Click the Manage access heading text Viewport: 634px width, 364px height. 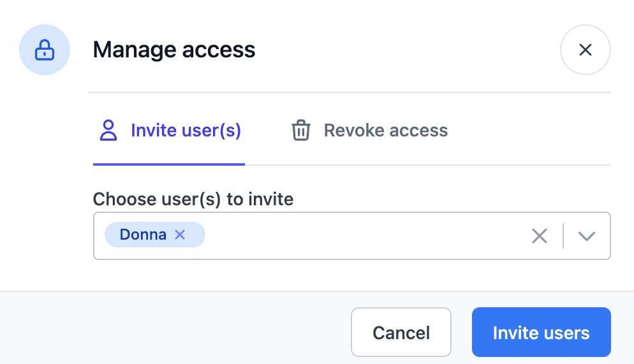pyautogui.click(x=174, y=50)
